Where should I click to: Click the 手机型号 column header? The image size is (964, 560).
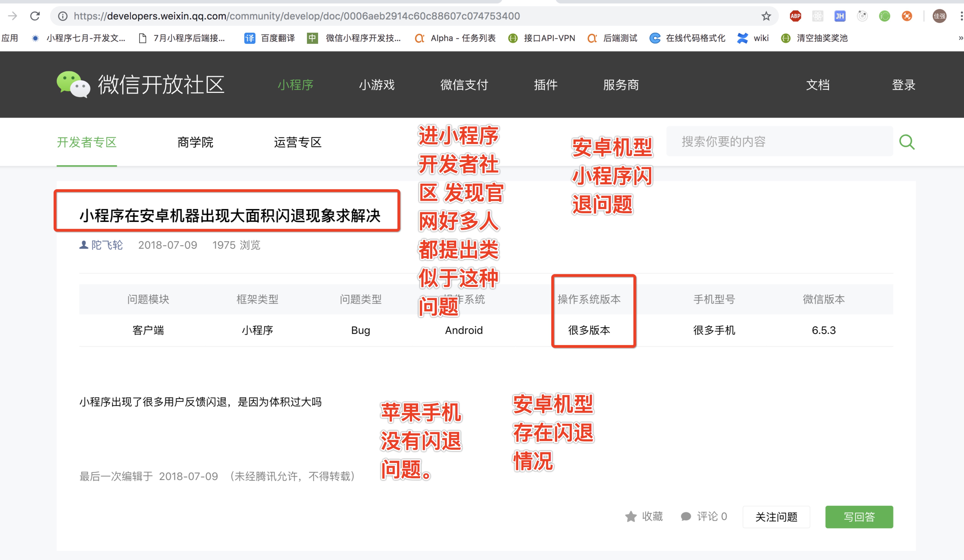coord(714,299)
